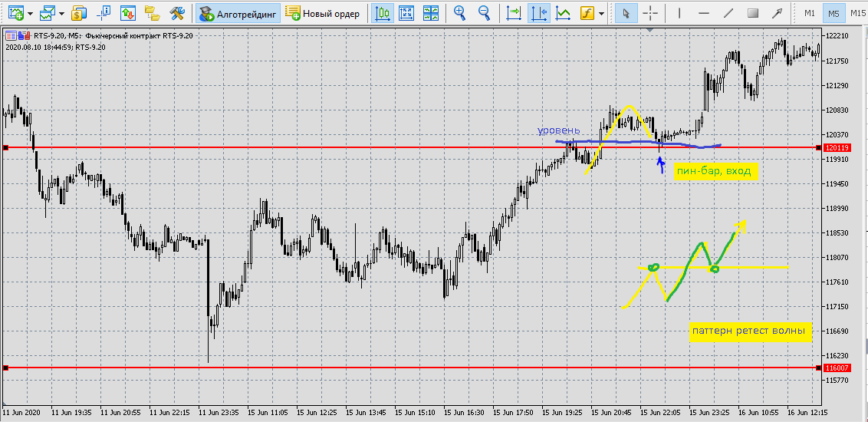Select the crosshair tool
This screenshot has height=422, width=868.
(x=651, y=13)
